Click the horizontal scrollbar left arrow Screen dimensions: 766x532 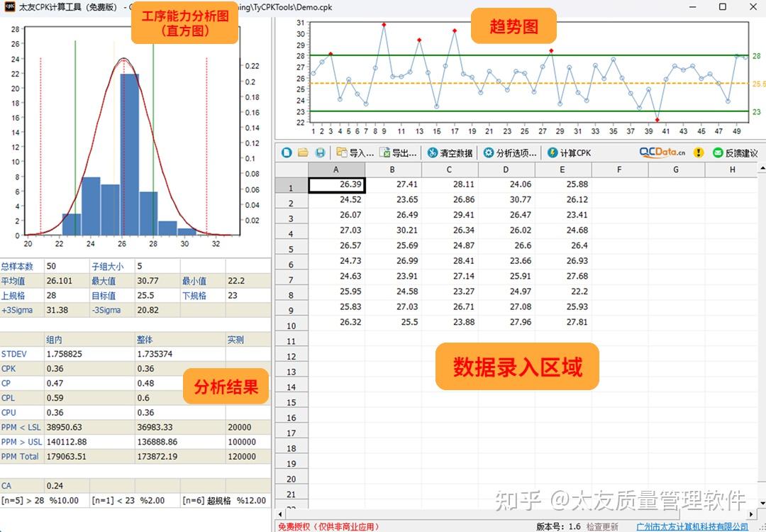click(280, 514)
